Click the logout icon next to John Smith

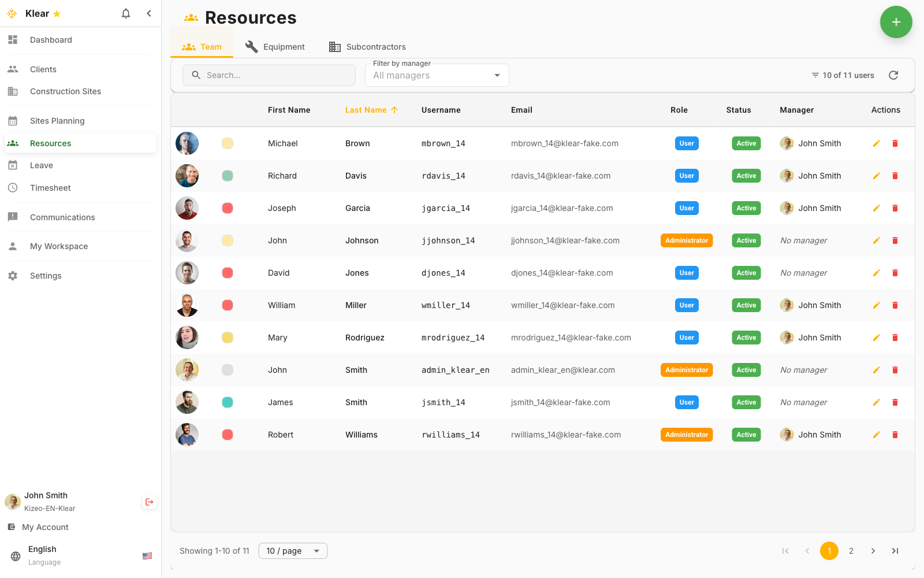tap(149, 502)
